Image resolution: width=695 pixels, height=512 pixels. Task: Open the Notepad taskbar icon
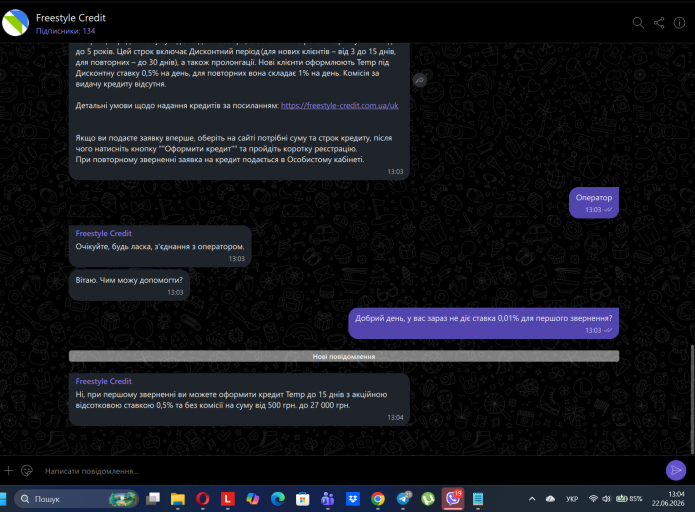[478, 499]
